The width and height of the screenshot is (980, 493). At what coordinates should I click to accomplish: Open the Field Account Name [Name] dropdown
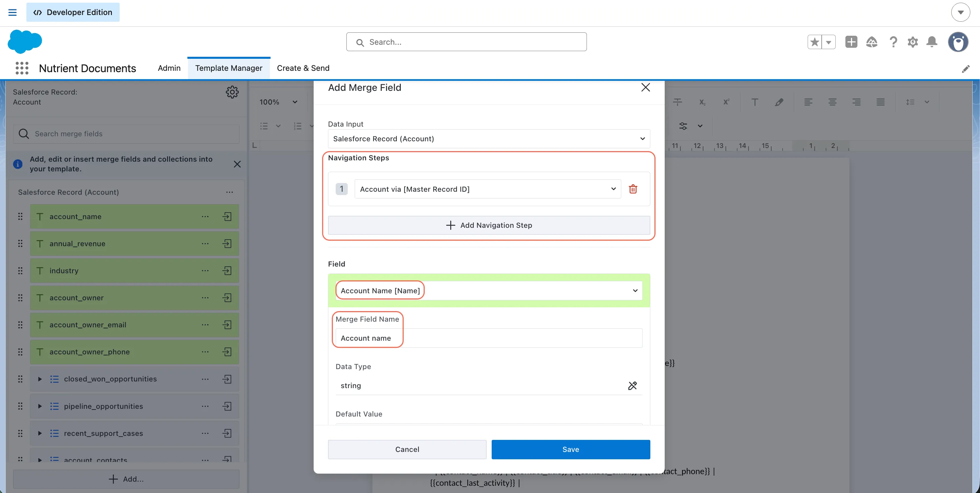489,291
